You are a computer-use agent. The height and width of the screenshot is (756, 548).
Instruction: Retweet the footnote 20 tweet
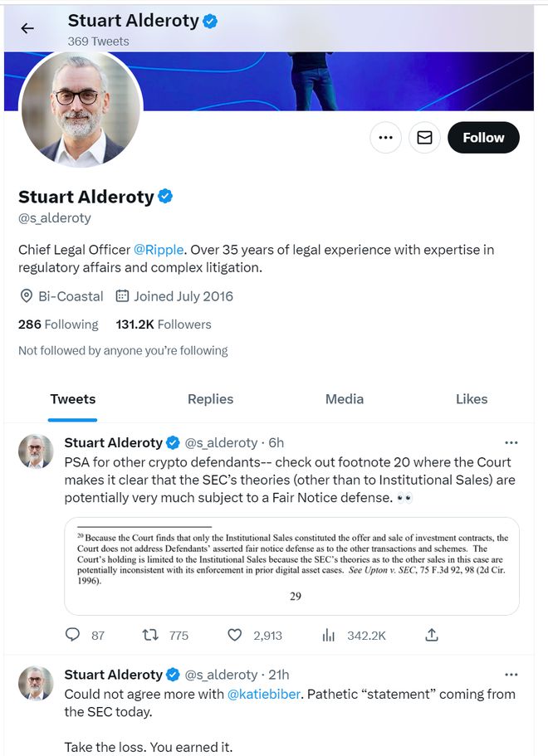click(151, 635)
